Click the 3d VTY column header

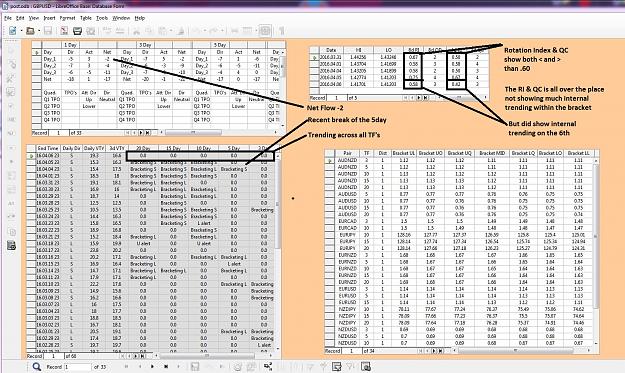click(117, 148)
